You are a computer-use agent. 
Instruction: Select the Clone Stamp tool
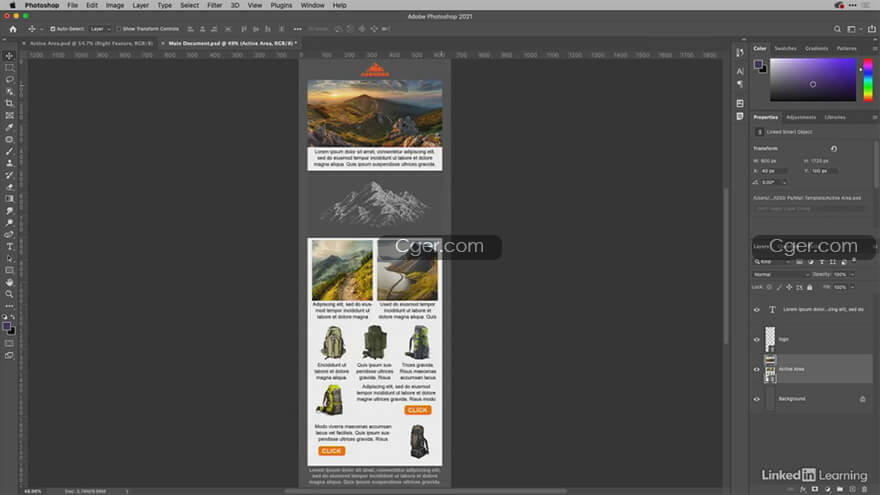point(10,163)
